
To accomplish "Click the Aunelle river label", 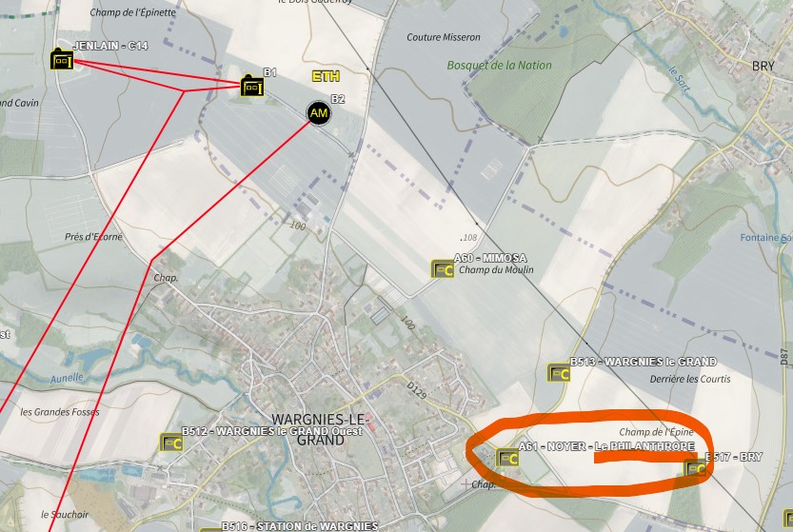I will (67, 378).
